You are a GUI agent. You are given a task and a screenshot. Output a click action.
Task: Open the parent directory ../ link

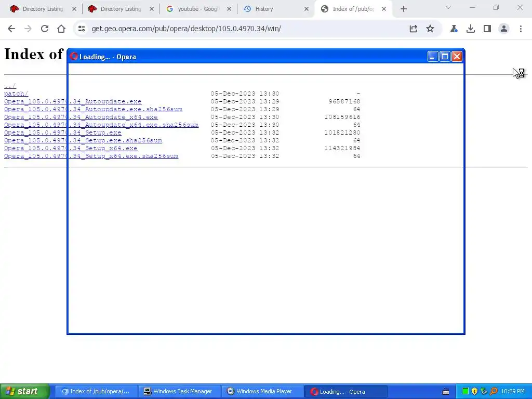tap(10, 86)
